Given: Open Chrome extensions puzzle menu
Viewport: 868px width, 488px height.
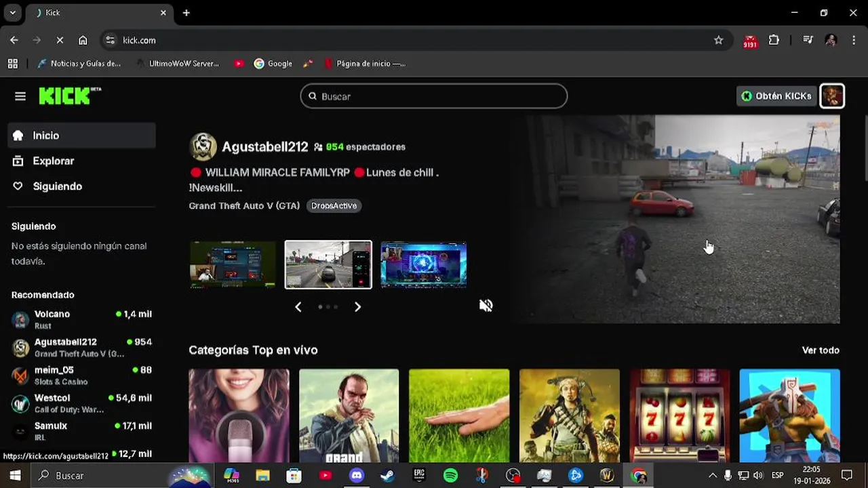Looking at the screenshot, I should click(x=774, y=40).
